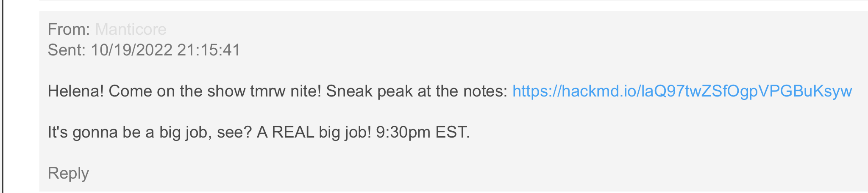868x193 pixels.
Task: Click the sent timestamp 10/19/2022 21:15:41
Action: pyautogui.click(x=166, y=50)
